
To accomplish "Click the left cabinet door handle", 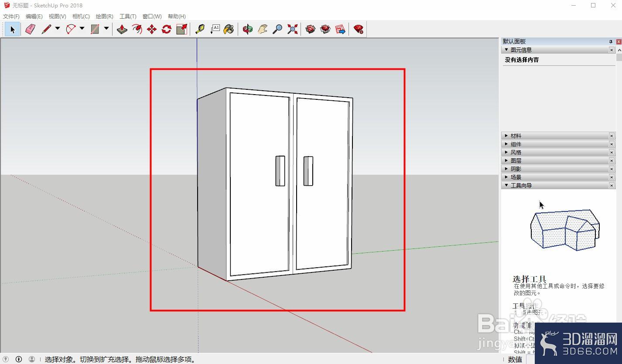I will point(280,171).
